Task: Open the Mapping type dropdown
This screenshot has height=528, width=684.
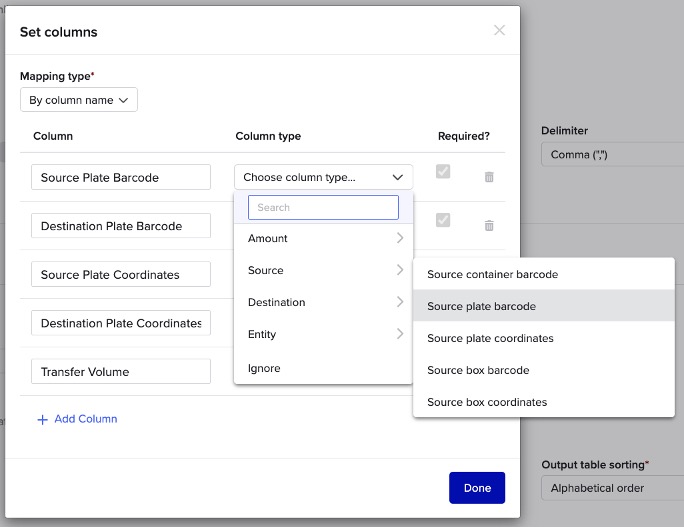Action: pos(79,100)
